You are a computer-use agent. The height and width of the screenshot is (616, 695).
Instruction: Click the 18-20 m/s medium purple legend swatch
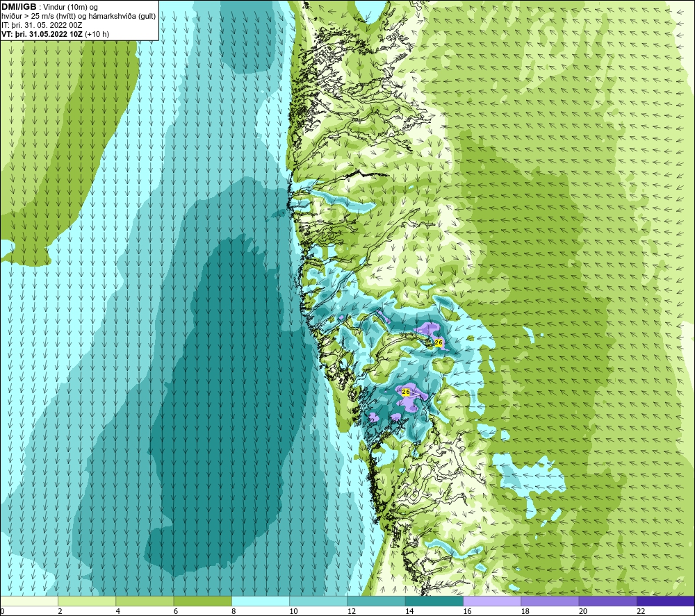(x=550, y=601)
